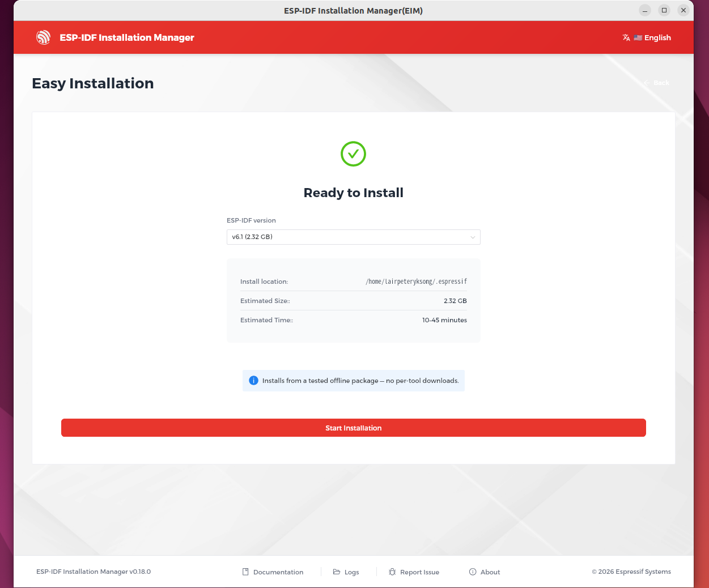Minimize the EIM window
709x588 pixels.
pos(645,10)
